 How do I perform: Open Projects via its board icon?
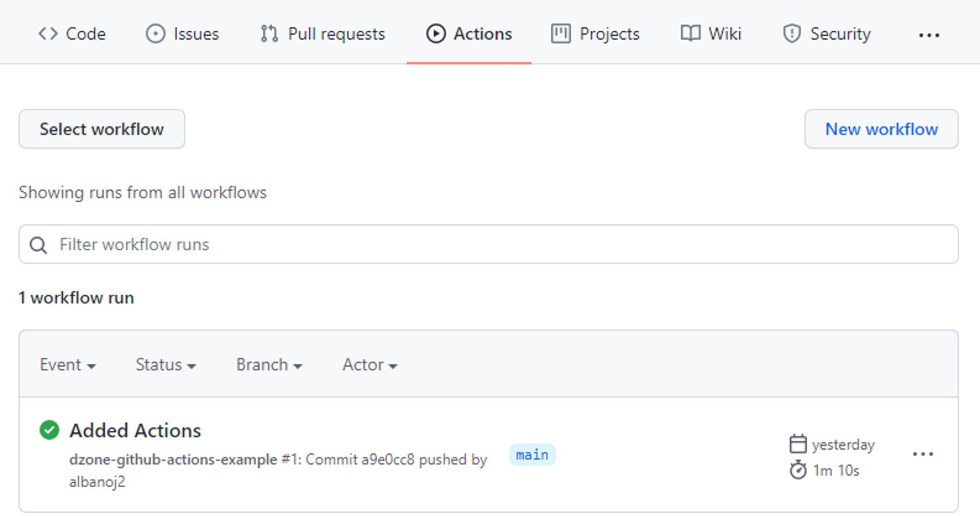[x=560, y=33]
